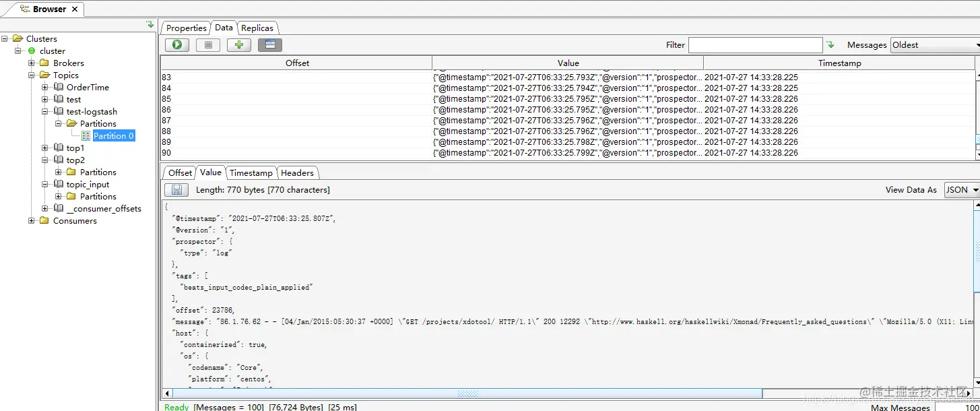Click the Offset column header
Screen dimensions: 980x411
297,63
